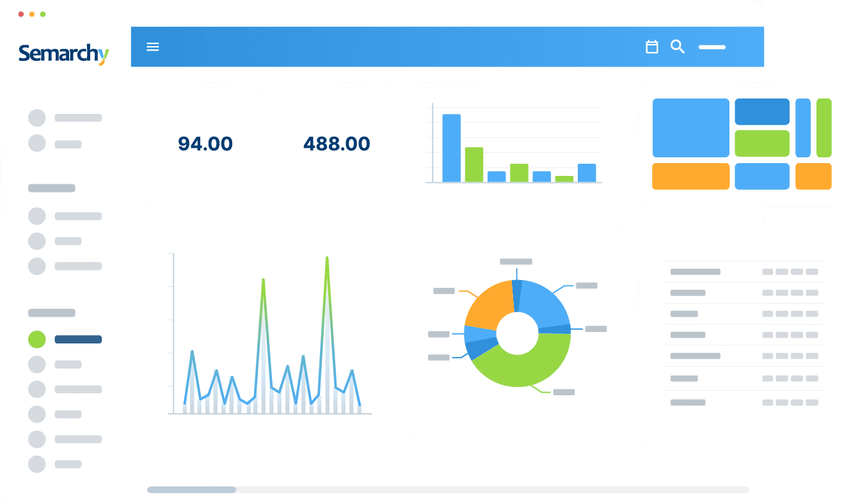
Task: Select the dark blue treemap tile
Action: 762,112
